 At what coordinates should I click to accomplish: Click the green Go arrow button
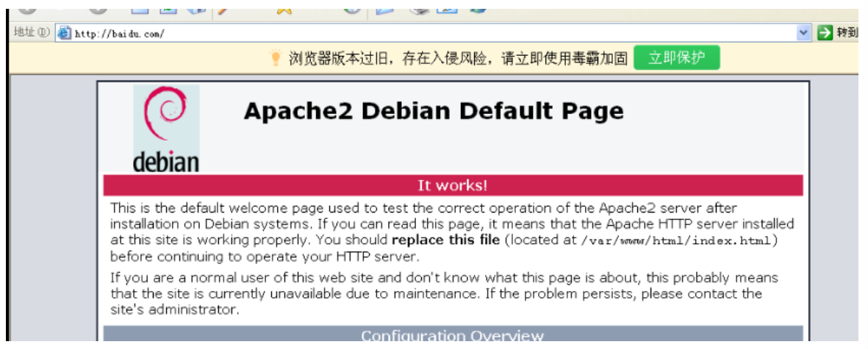(x=825, y=33)
